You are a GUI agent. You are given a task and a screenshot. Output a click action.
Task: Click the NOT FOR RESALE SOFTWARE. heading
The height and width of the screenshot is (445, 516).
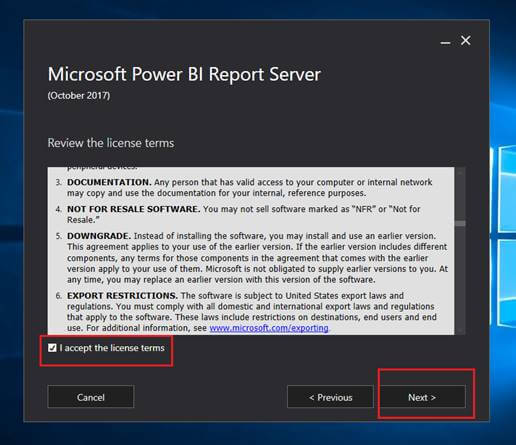point(134,209)
